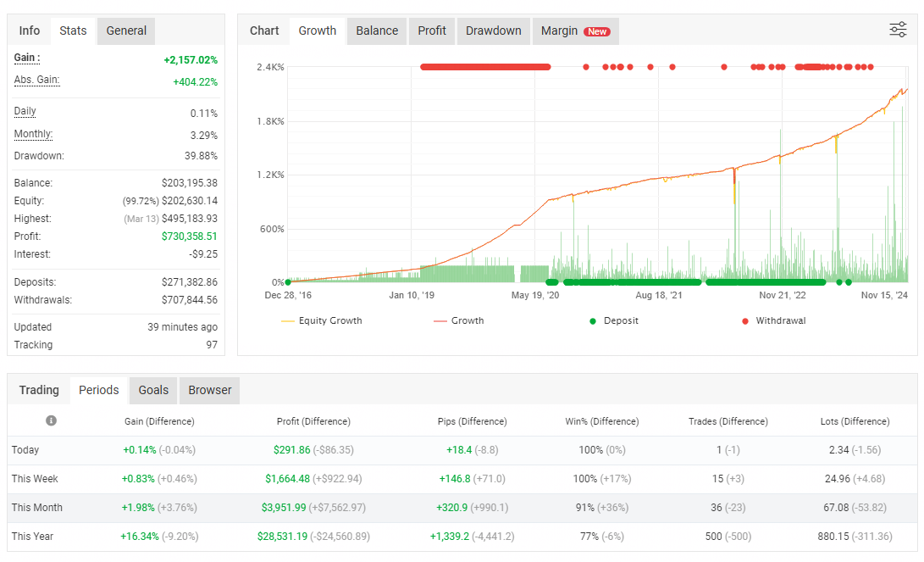Select the Balance chart tab

pyautogui.click(x=377, y=31)
